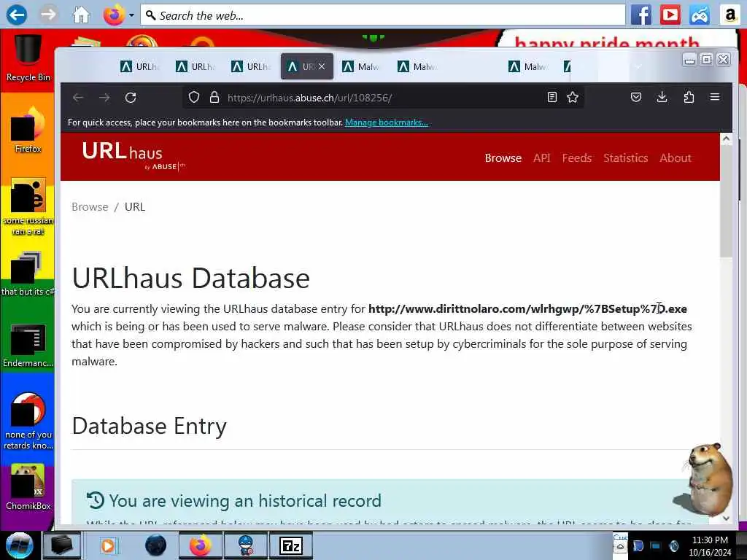The height and width of the screenshot is (560, 747).
Task: Toggle Reader View icon in address bar
Action: tap(552, 98)
